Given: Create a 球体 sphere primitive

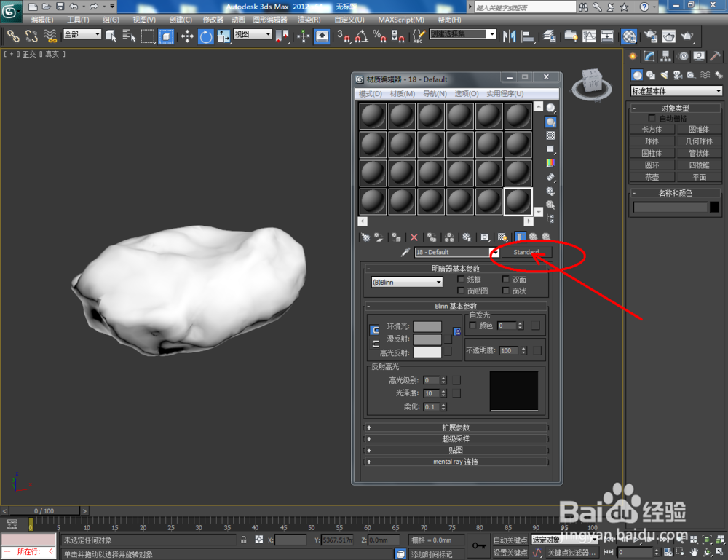Looking at the screenshot, I should pos(652,141).
